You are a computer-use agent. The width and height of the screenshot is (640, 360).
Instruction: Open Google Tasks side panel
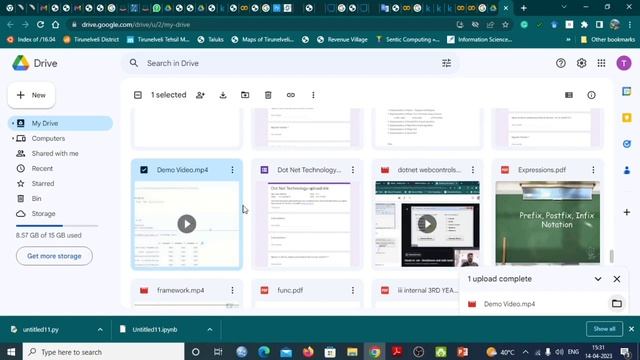(627, 144)
